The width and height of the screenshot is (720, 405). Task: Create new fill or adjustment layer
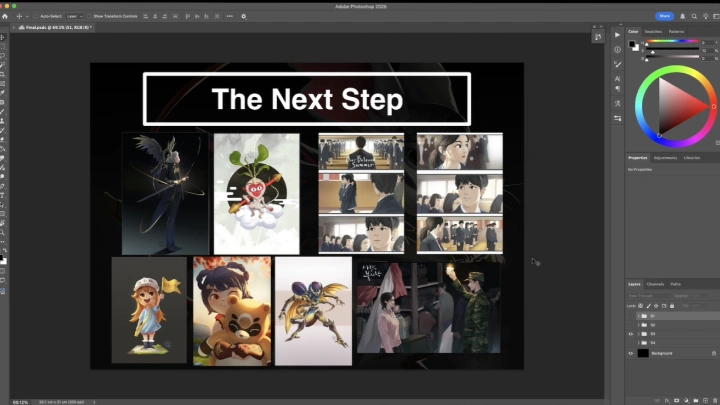(x=686, y=400)
